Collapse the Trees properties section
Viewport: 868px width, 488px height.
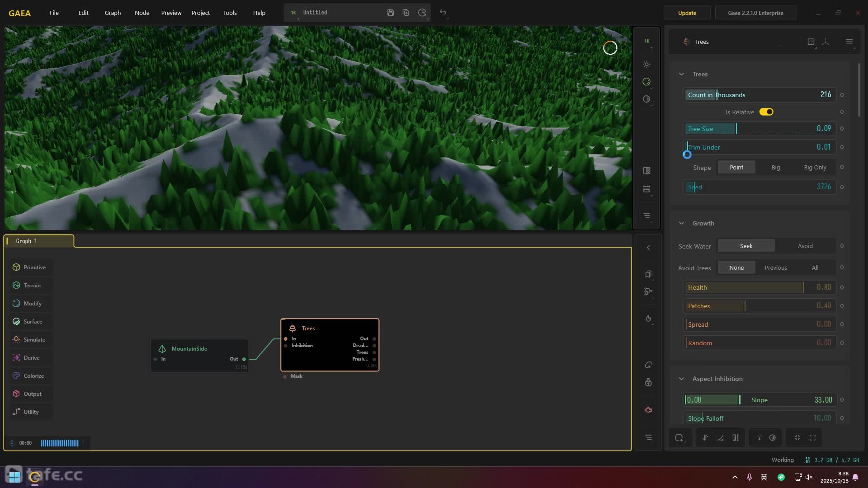[x=681, y=74]
